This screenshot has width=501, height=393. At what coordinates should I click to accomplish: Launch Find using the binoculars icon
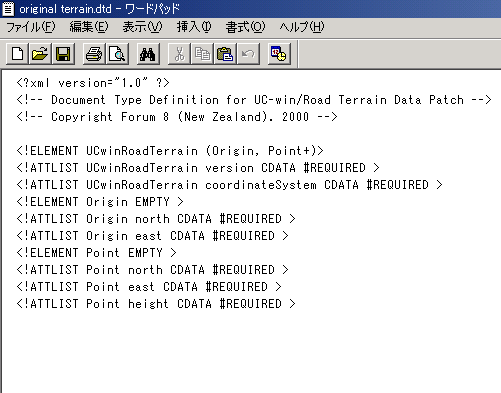pos(148,54)
